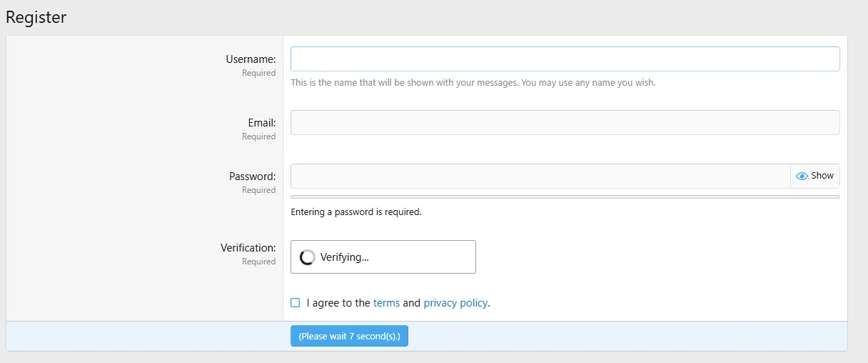Viewport: 868px width, 363px height.
Task: Click the Please wait submit button
Action: (349, 337)
